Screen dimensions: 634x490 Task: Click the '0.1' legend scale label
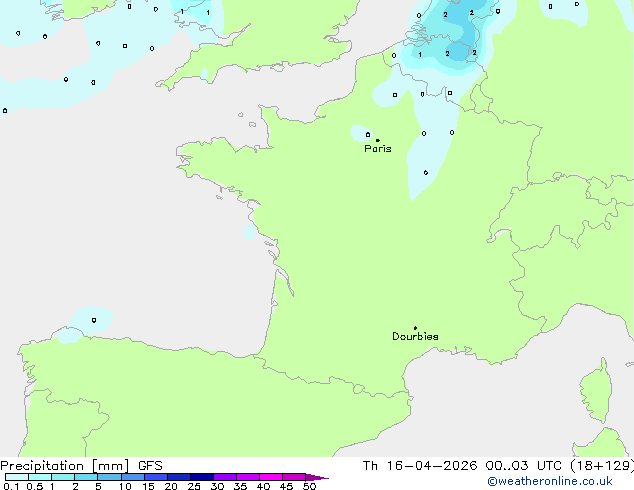click(11, 486)
